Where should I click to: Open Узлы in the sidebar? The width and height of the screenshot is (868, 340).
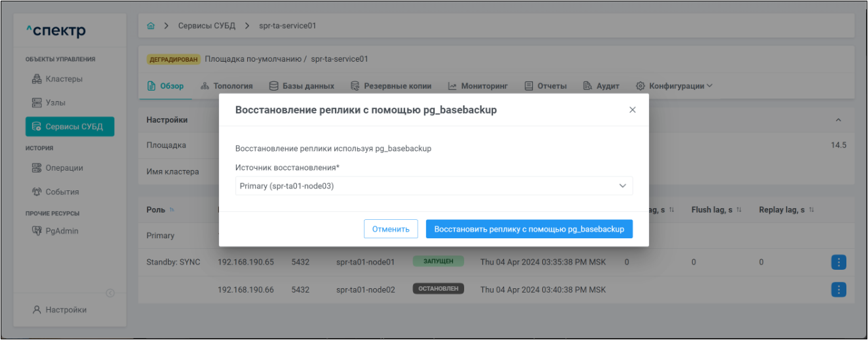click(x=49, y=103)
